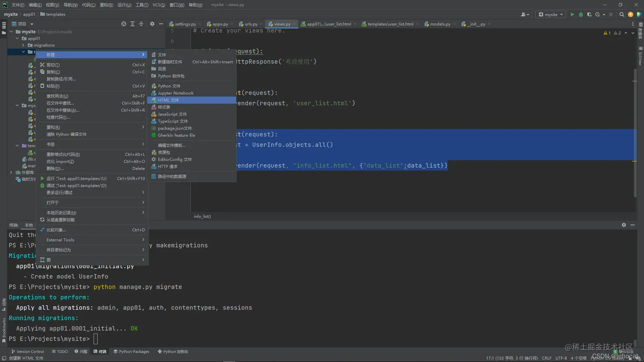Collapse the app01 folder in project tree
This screenshot has height=362, width=644.
tap(17, 38)
